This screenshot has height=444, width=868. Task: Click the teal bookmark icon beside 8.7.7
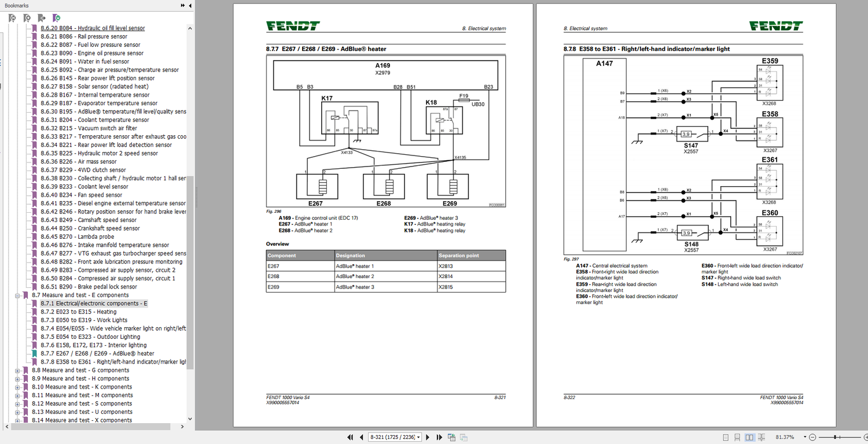(x=34, y=353)
